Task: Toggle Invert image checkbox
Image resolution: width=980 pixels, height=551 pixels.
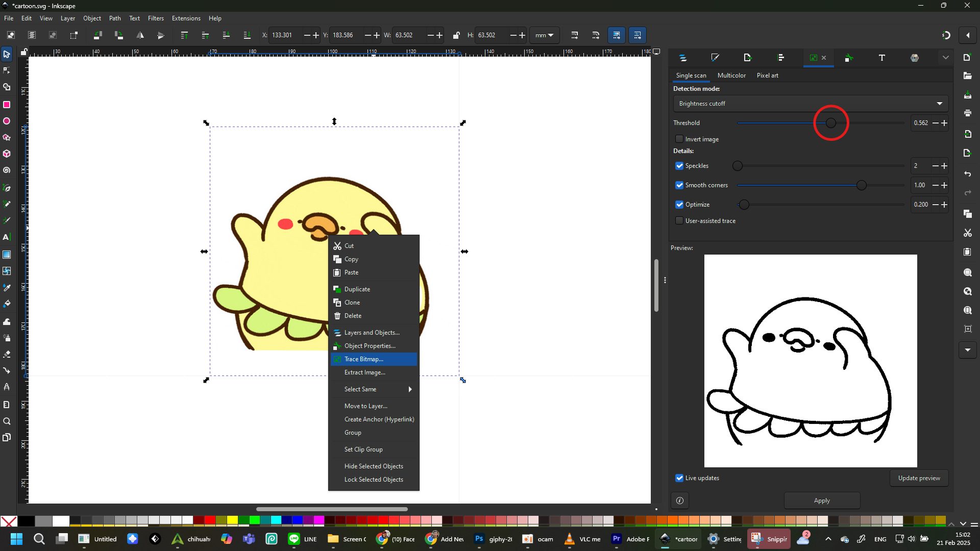Action: coord(679,139)
